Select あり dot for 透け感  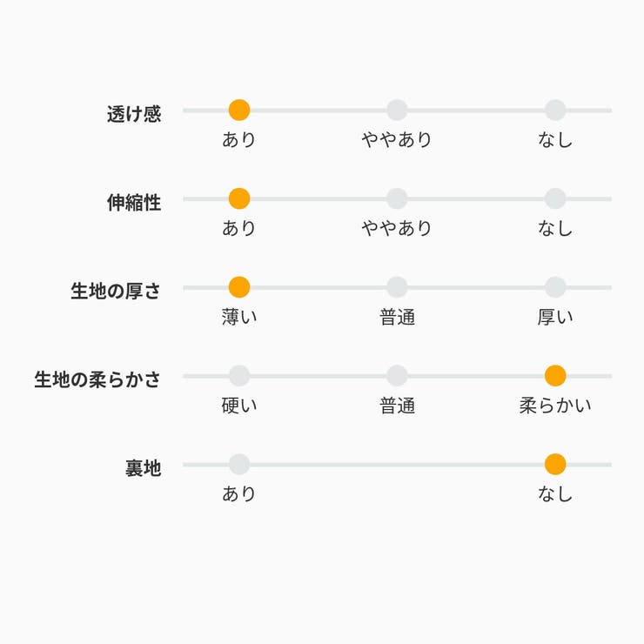click(239, 110)
